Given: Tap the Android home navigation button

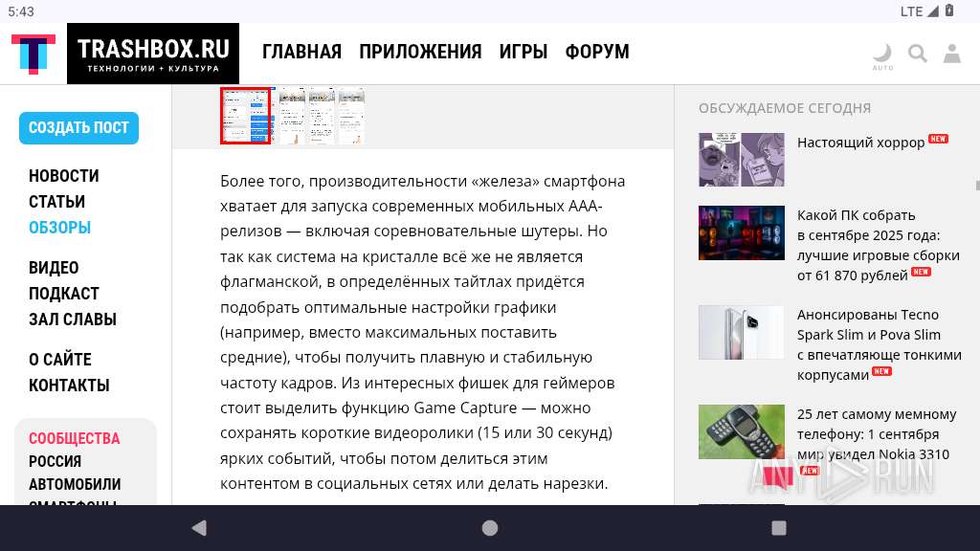Looking at the screenshot, I should (490, 528).
